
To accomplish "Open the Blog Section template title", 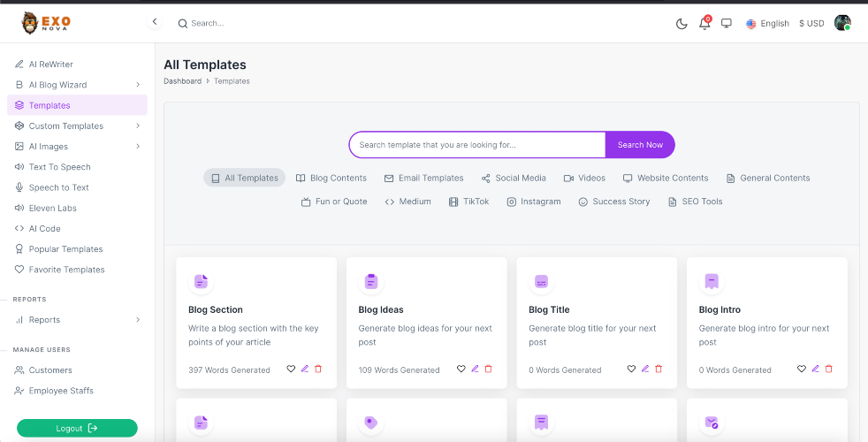I will pyautogui.click(x=216, y=309).
